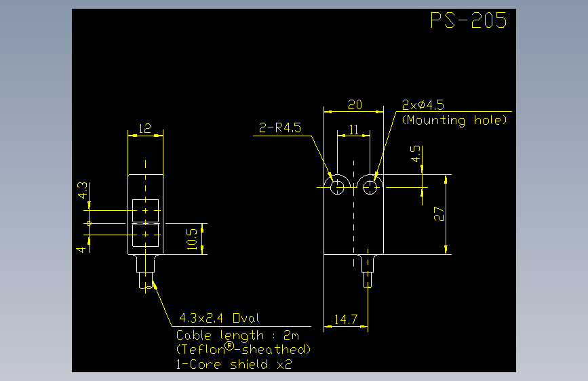The width and height of the screenshot is (588, 381).
Task: Select the 2xø4.5 hole callout
Action: [423, 105]
